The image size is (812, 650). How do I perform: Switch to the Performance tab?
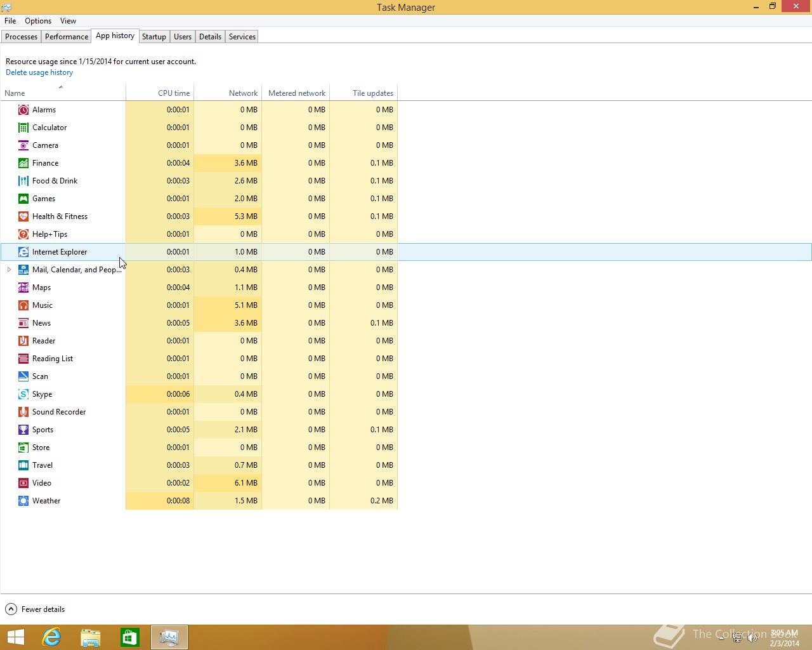tap(67, 37)
